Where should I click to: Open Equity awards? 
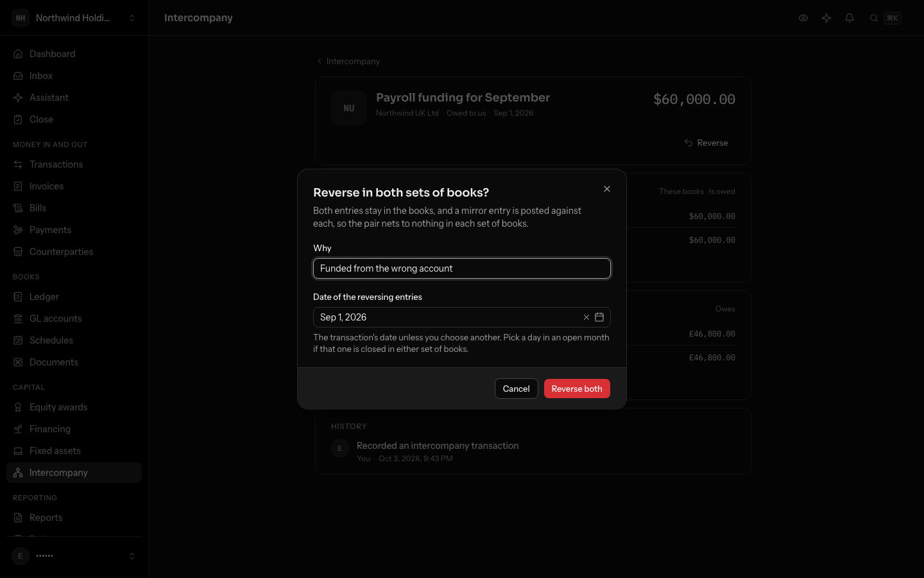click(74, 407)
